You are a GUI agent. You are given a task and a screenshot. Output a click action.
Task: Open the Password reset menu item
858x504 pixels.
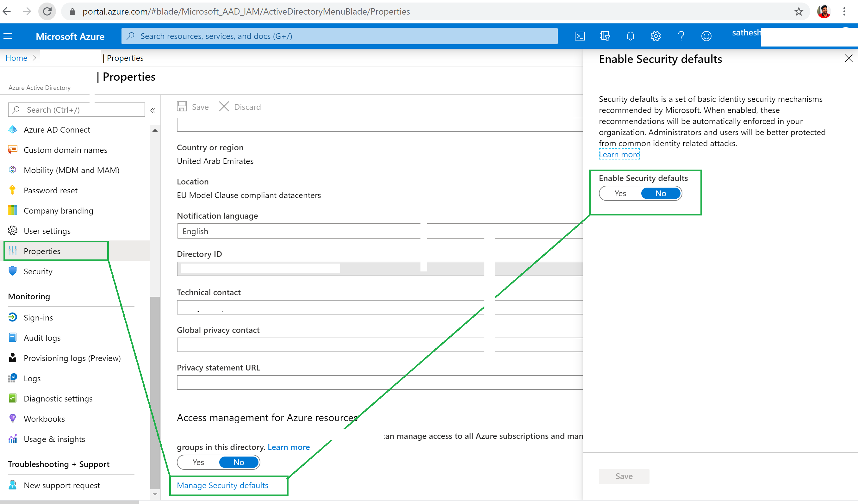pos(51,190)
